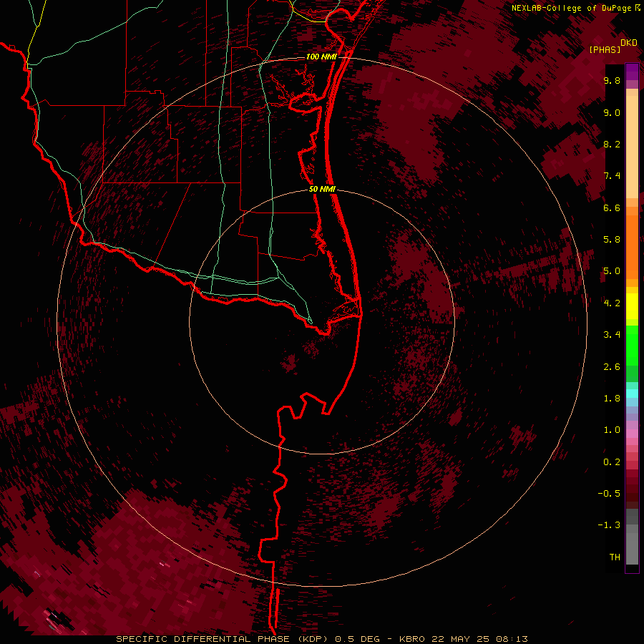
Task: Click the -0.5 value on color scale
Action: [609, 494]
